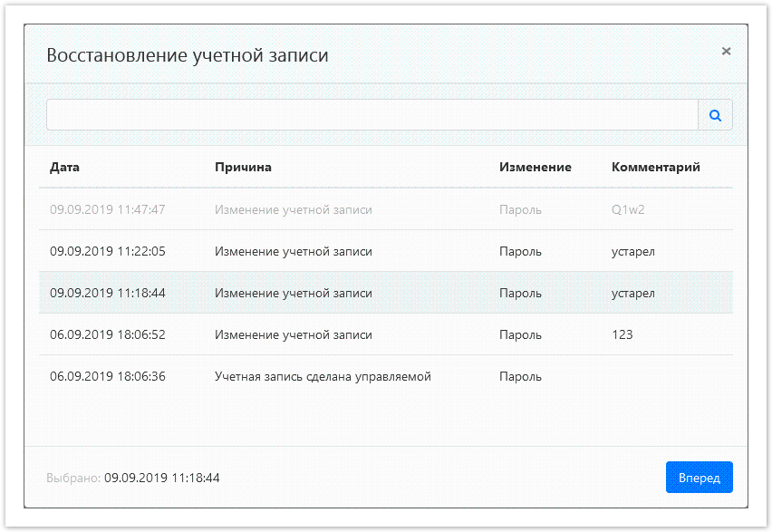Click the Q1w2 comment cell
This screenshot has width=772, height=532.
click(x=627, y=209)
